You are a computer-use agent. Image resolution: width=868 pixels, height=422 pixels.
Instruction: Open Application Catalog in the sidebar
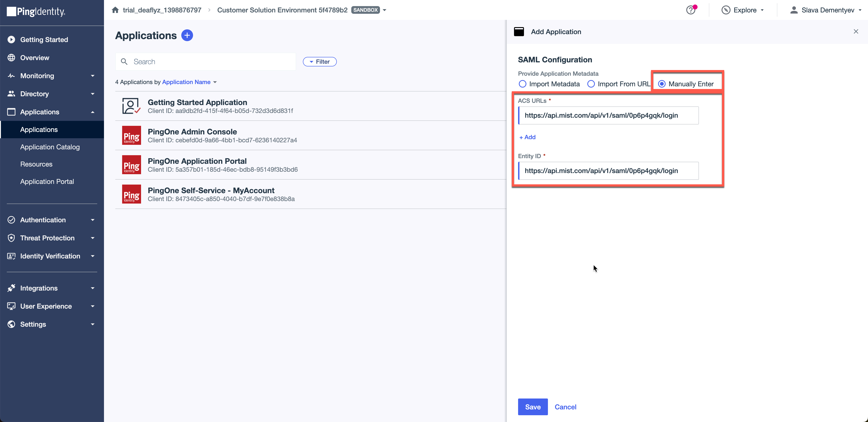pos(50,147)
